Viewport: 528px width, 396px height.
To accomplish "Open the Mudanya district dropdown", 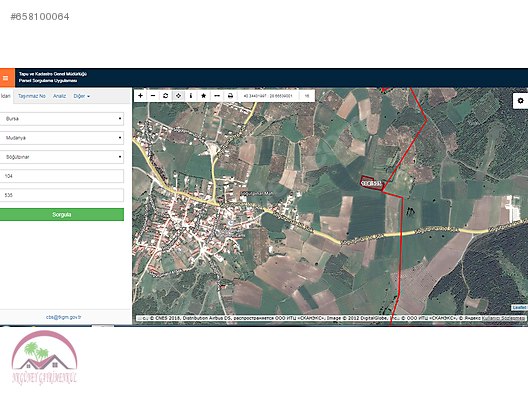I will pos(62,138).
